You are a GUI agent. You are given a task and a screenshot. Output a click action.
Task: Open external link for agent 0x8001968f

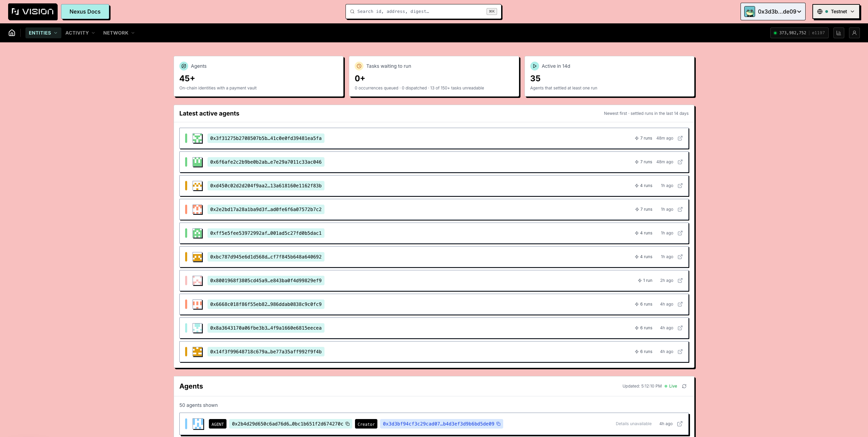tap(680, 280)
